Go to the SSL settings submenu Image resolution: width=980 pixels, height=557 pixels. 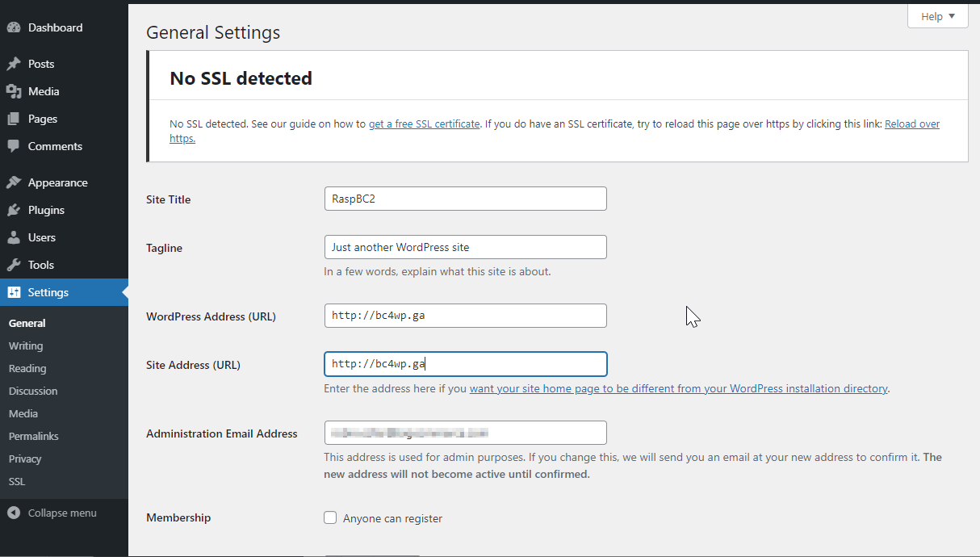[x=17, y=481]
